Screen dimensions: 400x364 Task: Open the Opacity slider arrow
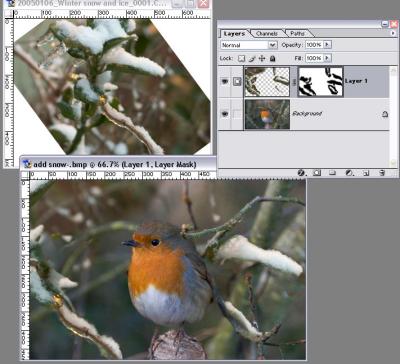tap(327, 45)
